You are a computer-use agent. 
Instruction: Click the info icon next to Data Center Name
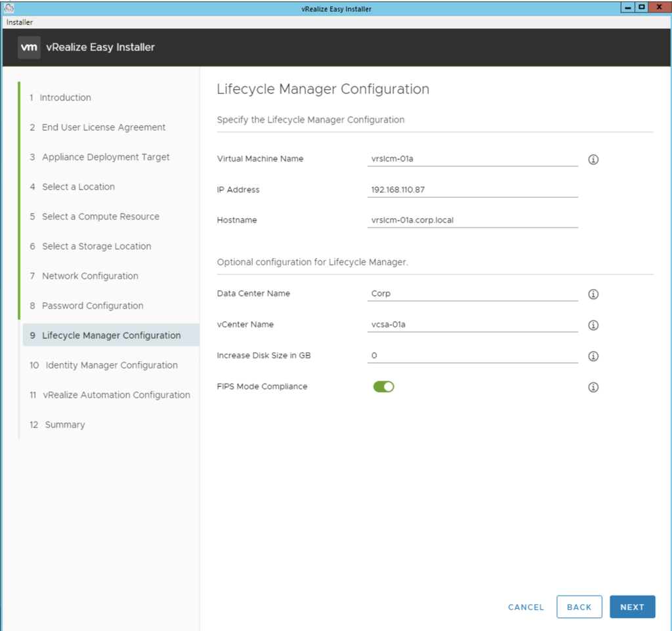593,294
